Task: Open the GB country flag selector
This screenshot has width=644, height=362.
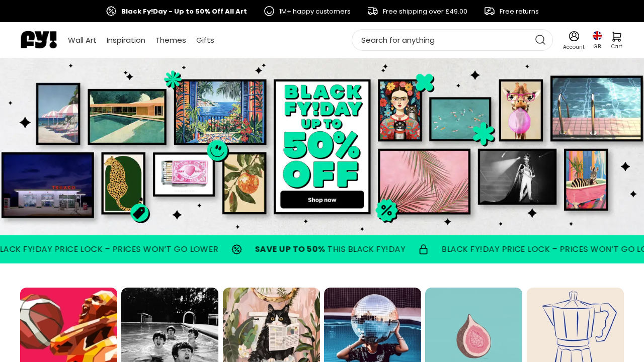Action: 597,40
